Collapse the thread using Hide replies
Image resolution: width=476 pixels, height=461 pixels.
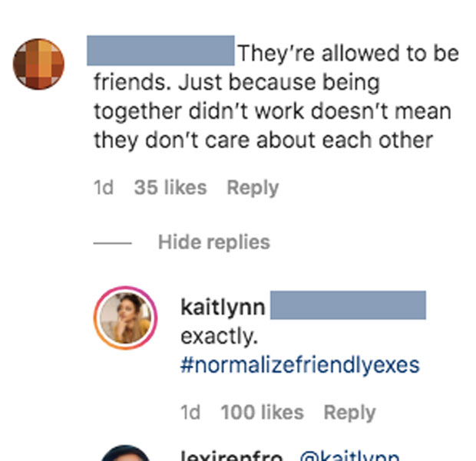213,242
